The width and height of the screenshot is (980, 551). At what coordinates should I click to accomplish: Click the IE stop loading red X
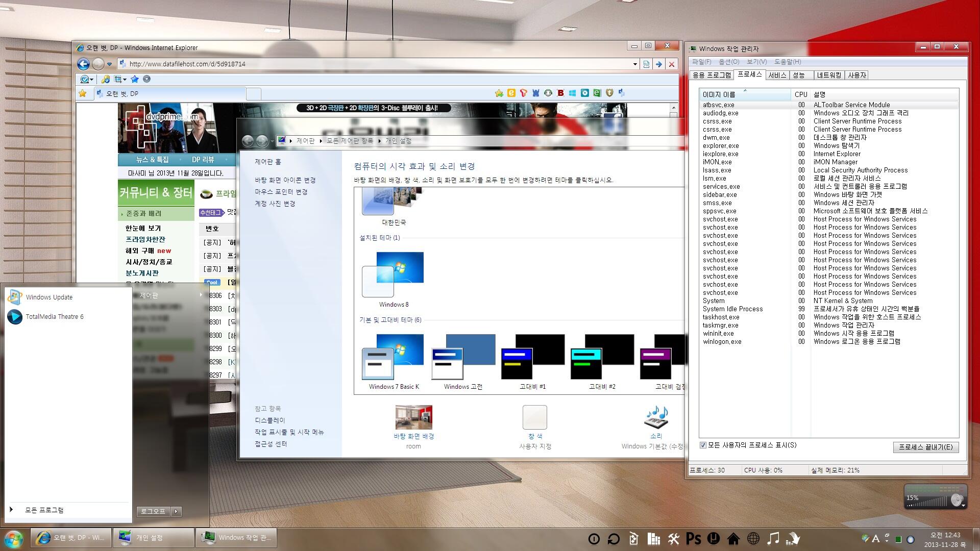click(x=672, y=64)
